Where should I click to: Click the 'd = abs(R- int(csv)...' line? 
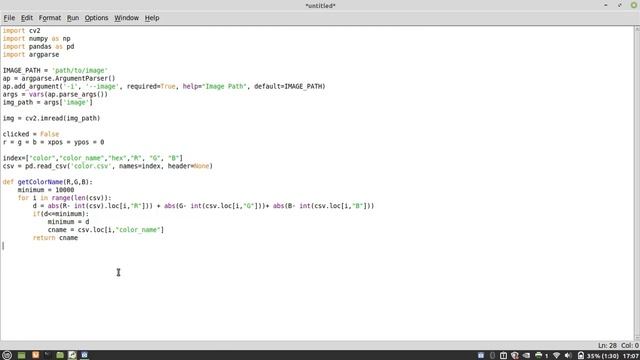coord(203,206)
